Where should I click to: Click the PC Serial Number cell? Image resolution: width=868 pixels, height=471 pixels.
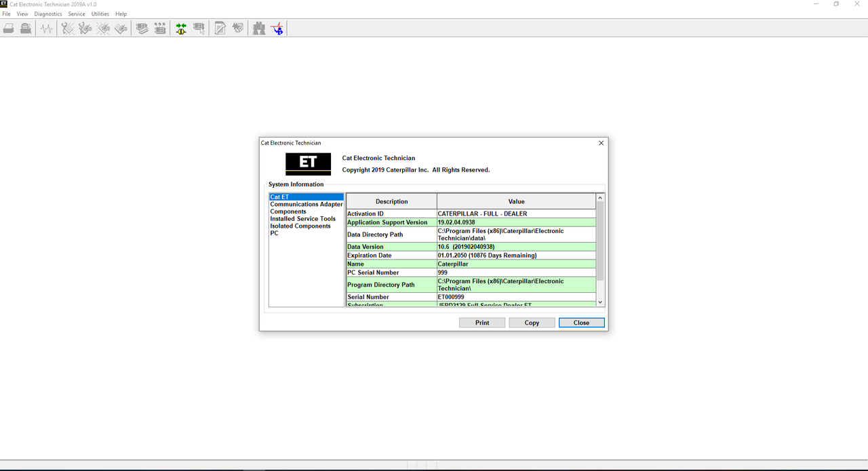(x=391, y=272)
